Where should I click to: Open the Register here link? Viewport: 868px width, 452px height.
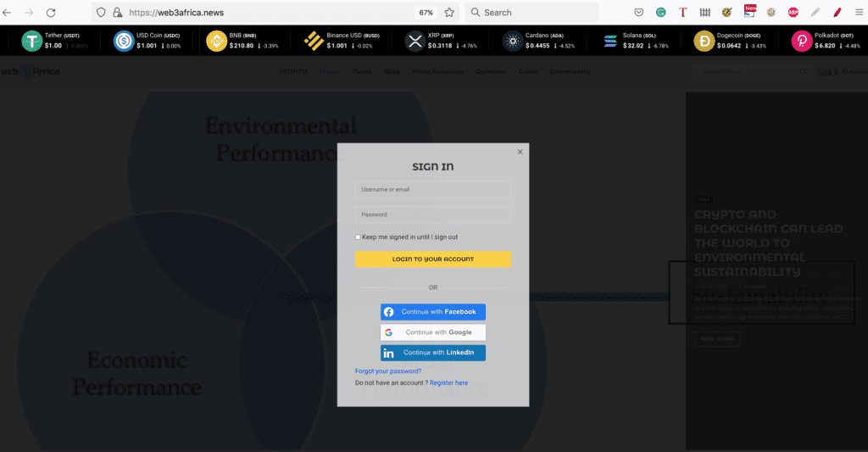coord(448,382)
